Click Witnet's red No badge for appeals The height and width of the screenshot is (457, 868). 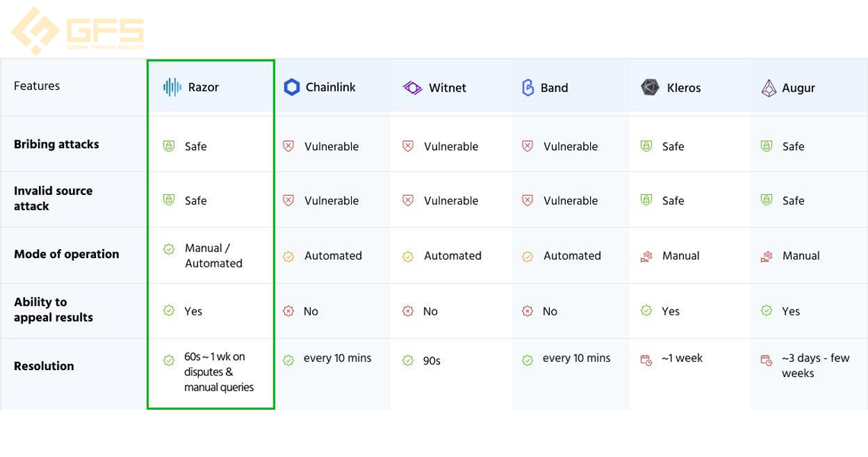408,312
